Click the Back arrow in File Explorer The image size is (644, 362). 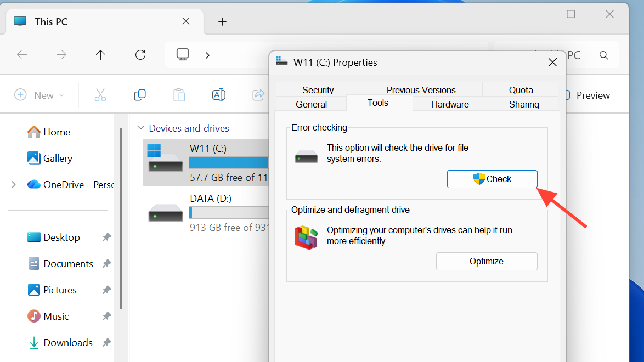(x=22, y=55)
